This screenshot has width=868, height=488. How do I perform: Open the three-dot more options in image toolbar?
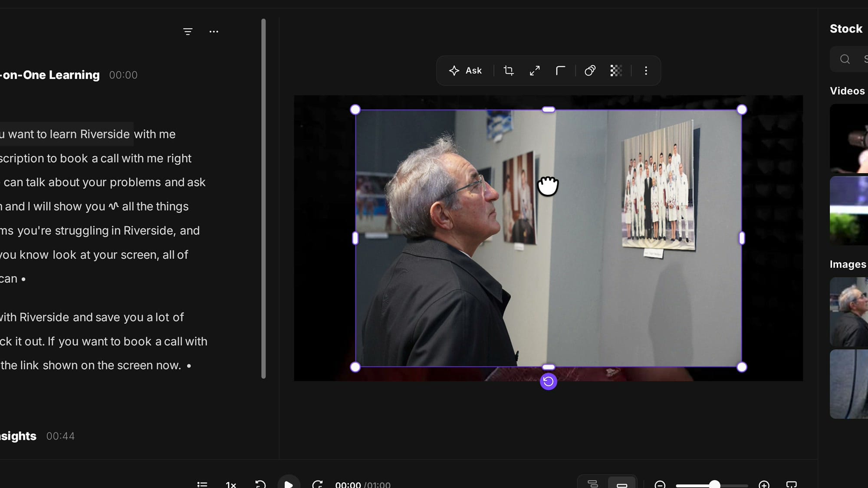point(646,71)
